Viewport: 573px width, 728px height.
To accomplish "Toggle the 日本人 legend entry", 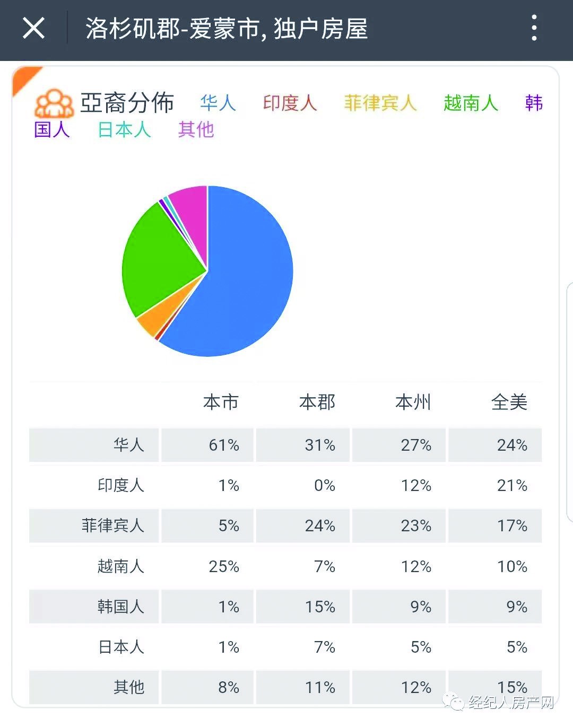I will (124, 129).
